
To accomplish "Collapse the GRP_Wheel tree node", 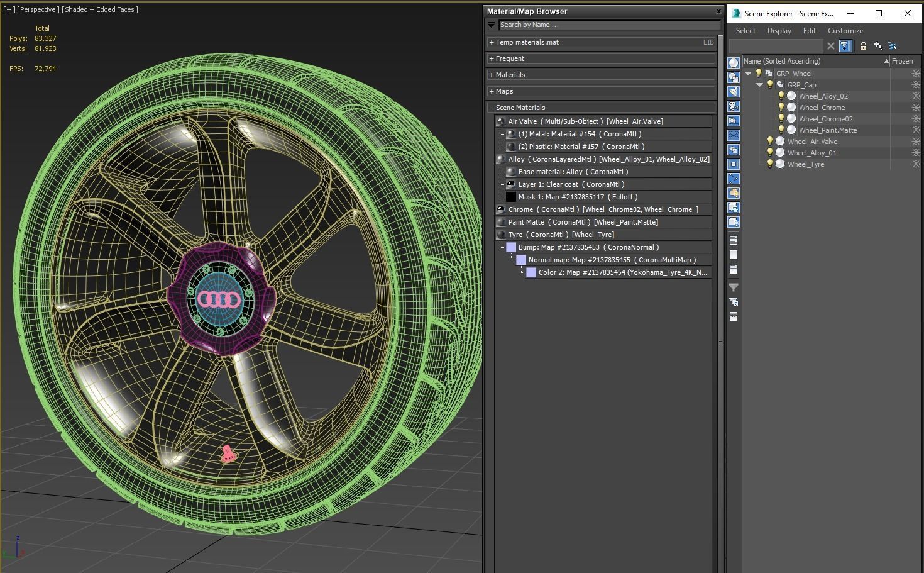I will point(748,74).
